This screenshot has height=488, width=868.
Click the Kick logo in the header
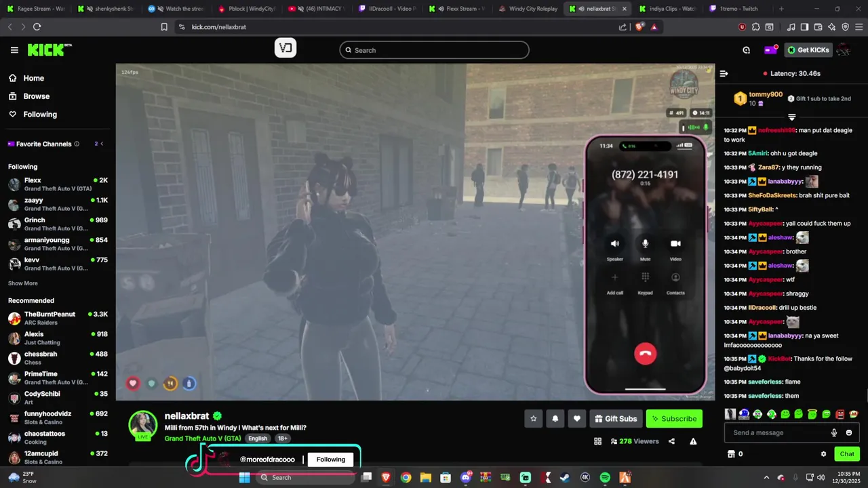tap(49, 49)
